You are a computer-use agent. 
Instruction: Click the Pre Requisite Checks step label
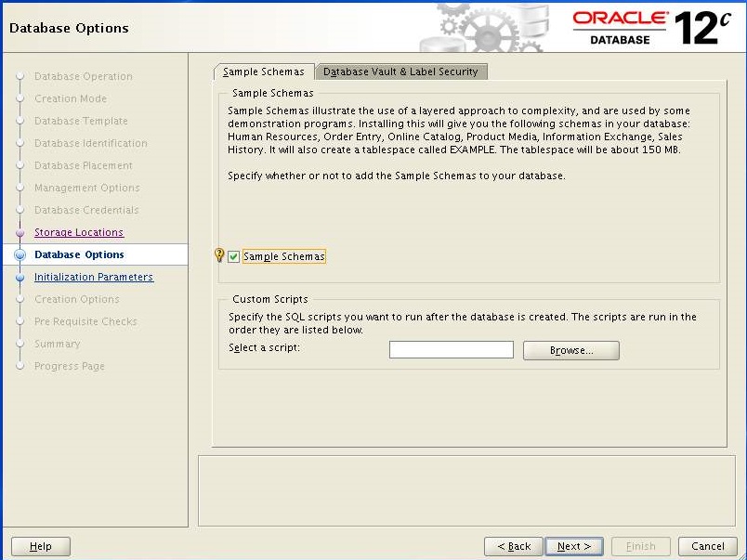point(85,321)
